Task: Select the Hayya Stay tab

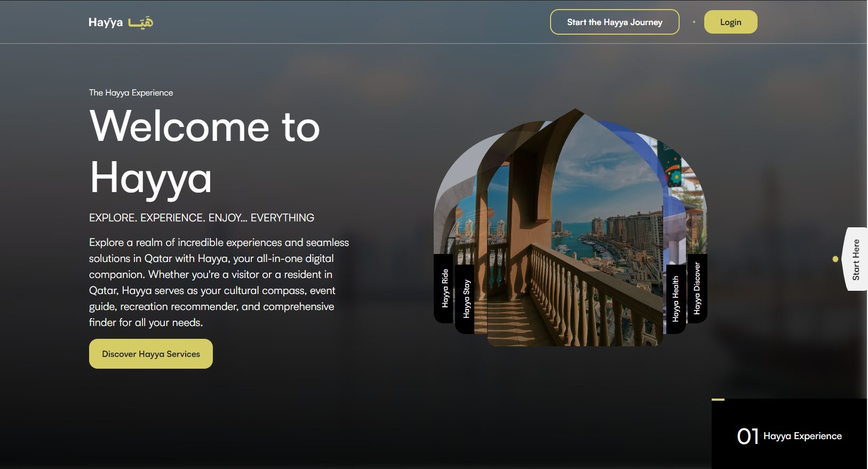Action: (466, 299)
